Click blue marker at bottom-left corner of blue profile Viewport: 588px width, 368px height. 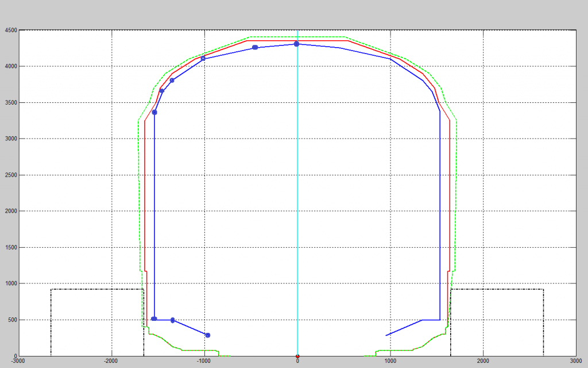[x=154, y=319]
